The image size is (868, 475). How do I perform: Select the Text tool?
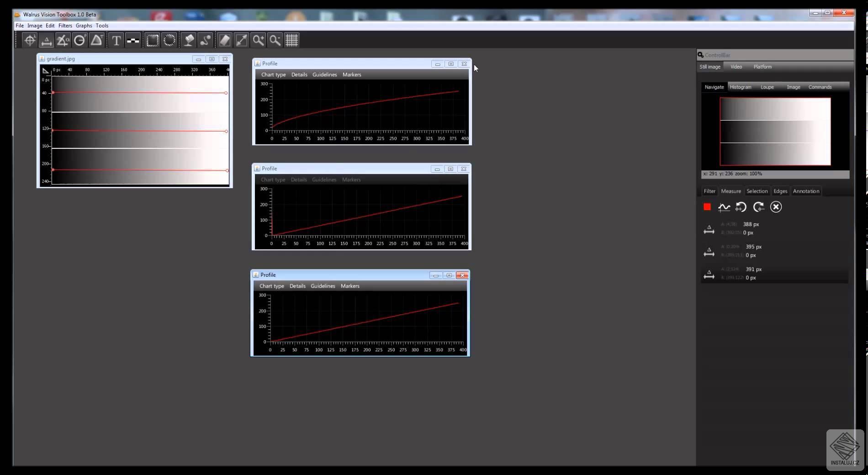coord(116,40)
